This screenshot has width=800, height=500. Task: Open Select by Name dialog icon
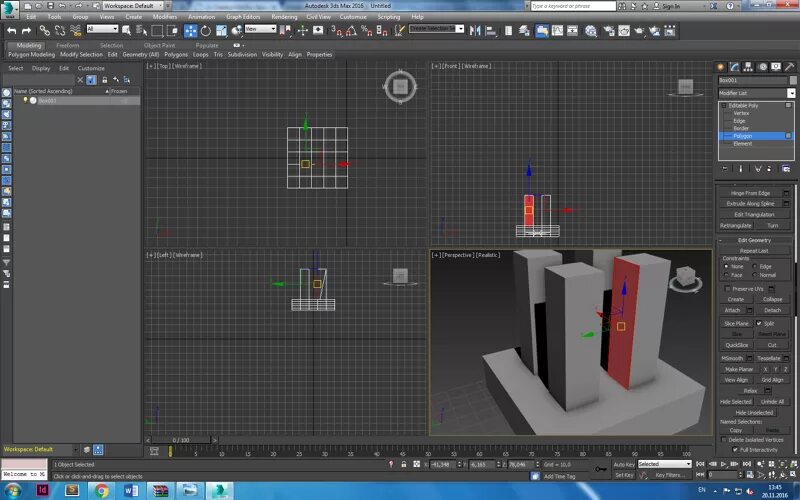coord(142,31)
